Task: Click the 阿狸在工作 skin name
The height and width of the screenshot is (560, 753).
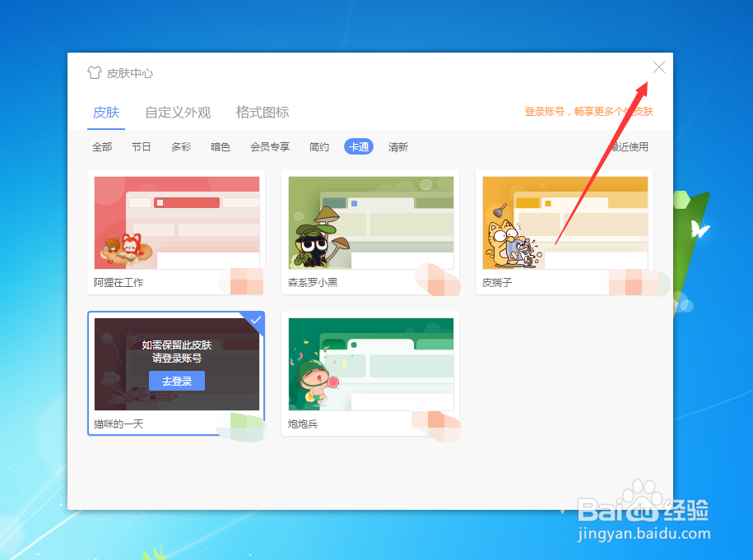Action: 119,283
